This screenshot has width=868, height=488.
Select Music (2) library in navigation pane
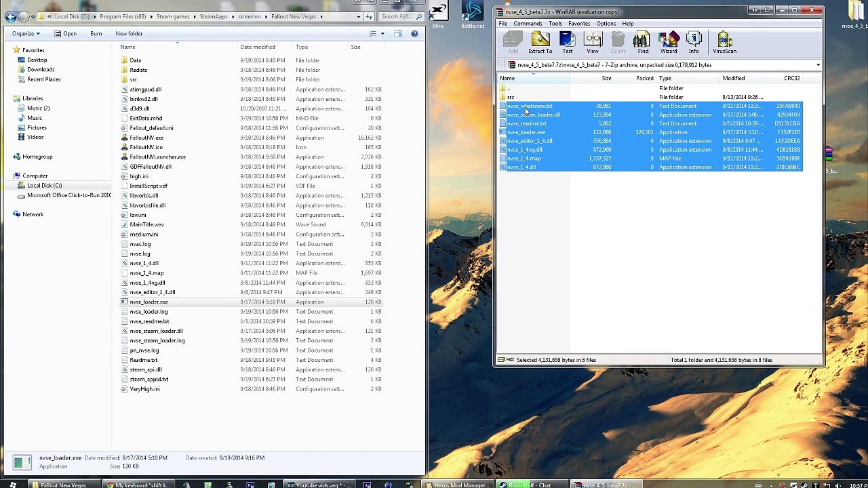point(38,108)
